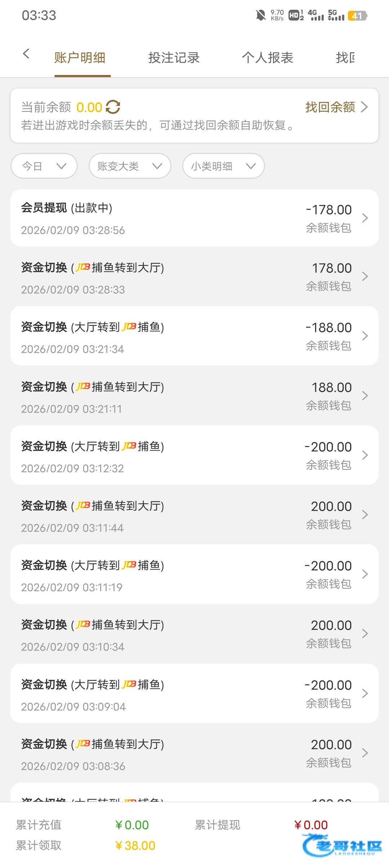389x868 pixels.
Task: Expand chevron for the 03:12:32 transfer
Action: point(365,455)
